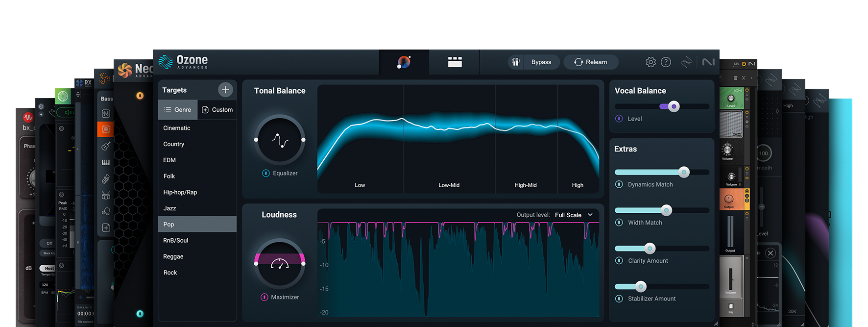Select the Jazz genre target
Image resolution: width=868 pixels, height=327 pixels.
point(197,208)
